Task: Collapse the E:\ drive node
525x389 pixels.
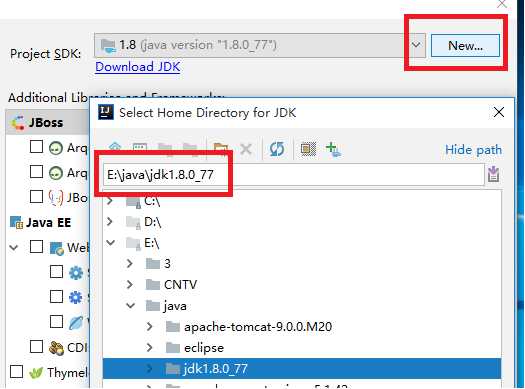Action: tap(110, 242)
